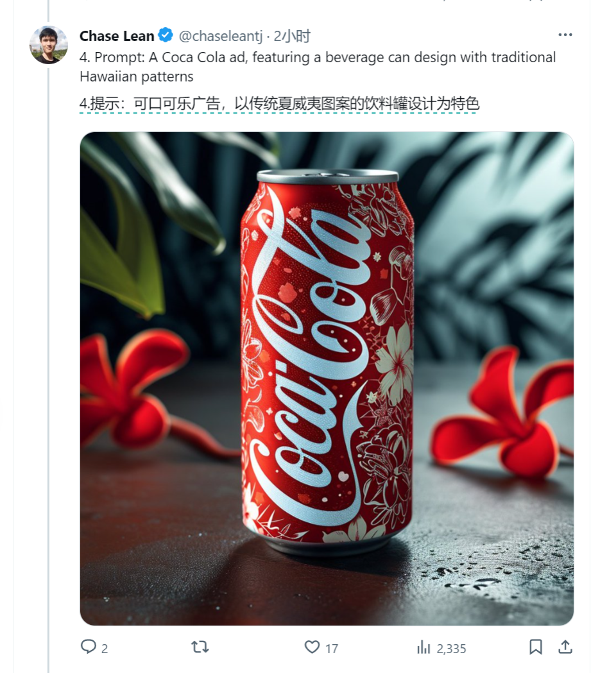Click the retweet arrows icon
The image size is (616, 673).
click(x=200, y=647)
